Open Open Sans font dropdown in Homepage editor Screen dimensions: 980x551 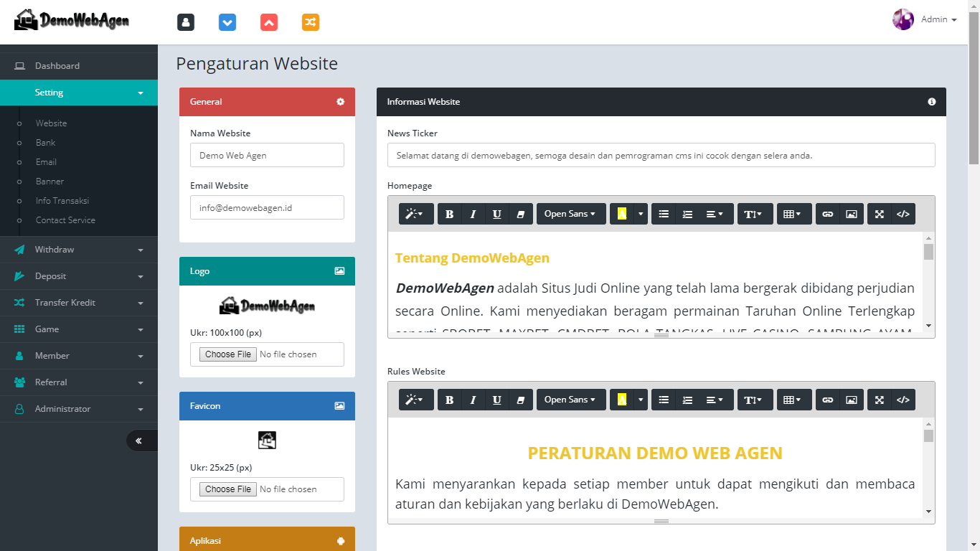pos(570,214)
